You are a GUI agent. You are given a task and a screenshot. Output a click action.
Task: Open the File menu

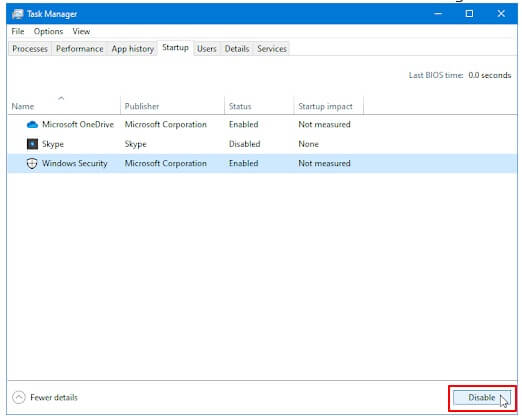tap(18, 32)
